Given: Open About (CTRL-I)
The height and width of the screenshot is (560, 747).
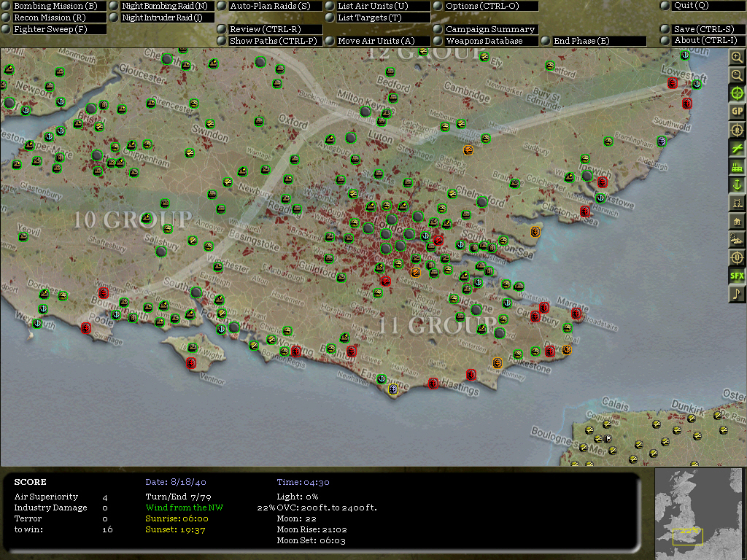Looking at the screenshot, I should [703, 41].
